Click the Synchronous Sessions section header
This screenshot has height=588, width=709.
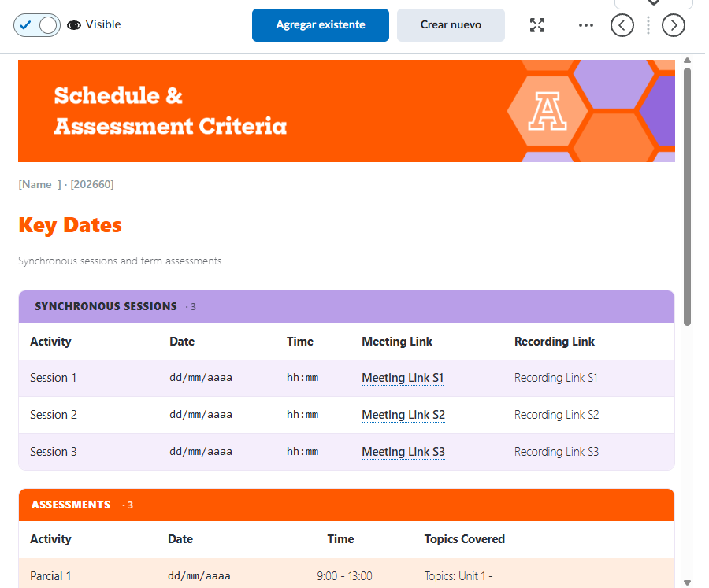[x=347, y=306]
